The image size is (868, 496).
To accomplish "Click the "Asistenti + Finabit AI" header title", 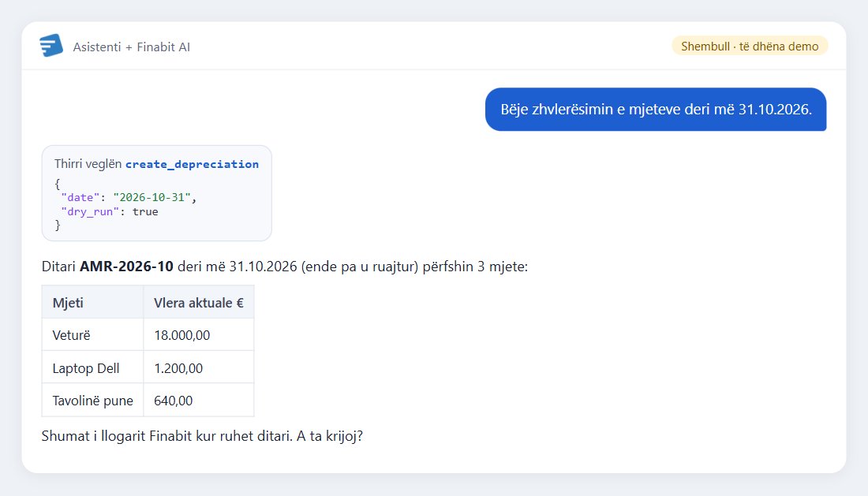I will [131, 47].
